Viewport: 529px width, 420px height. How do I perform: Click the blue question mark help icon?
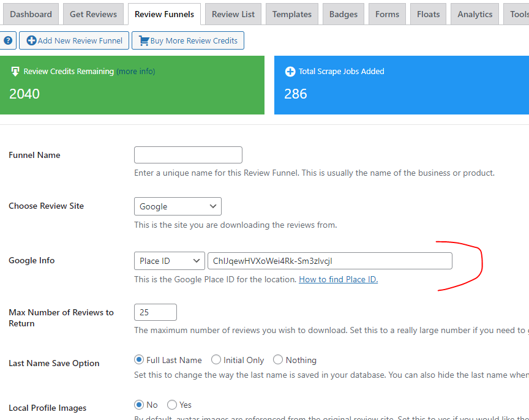8,40
